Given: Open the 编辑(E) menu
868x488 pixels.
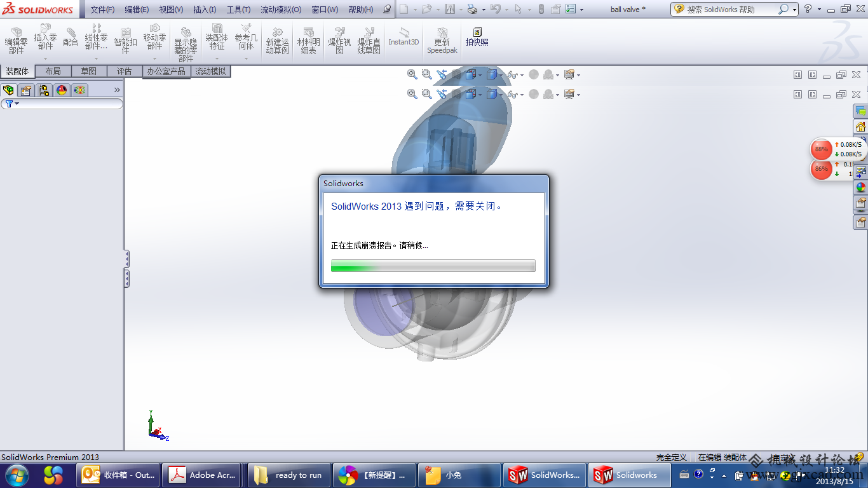Looking at the screenshot, I should tap(137, 10).
